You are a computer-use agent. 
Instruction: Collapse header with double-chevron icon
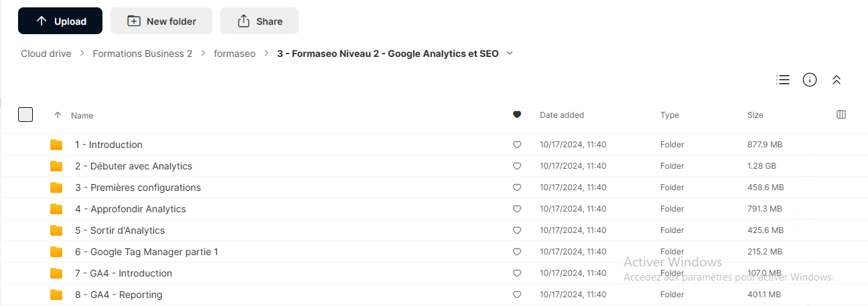click(836, 80)
